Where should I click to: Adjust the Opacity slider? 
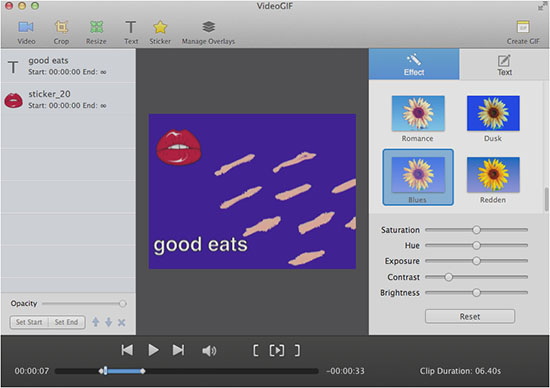coord(84,303)
